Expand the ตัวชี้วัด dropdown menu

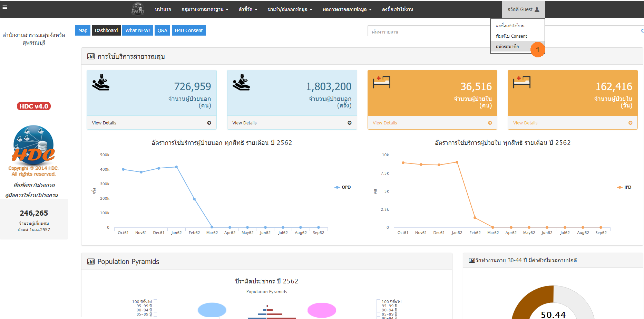[x=248, y=9]
